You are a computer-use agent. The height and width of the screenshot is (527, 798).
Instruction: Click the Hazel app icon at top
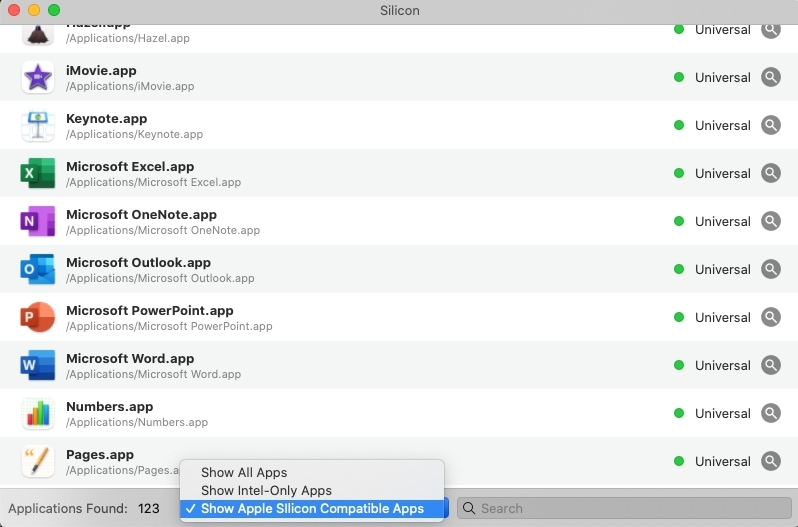tap(38, 33)
